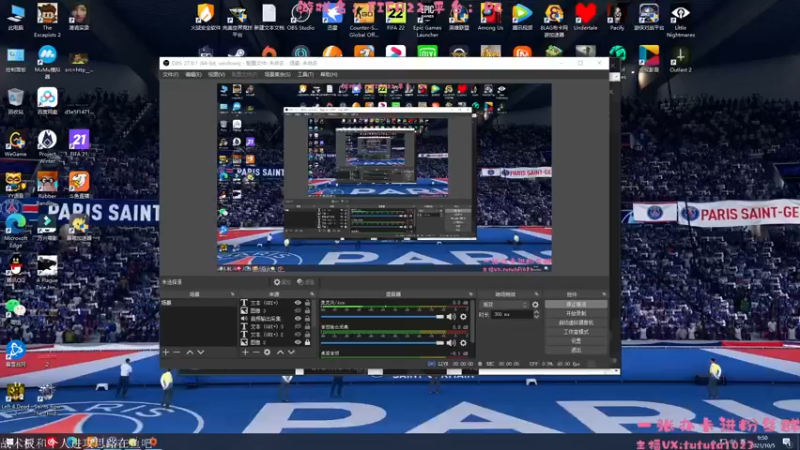Add a new source with the plus icon
The width and height of the screenshot is (800, 450).
pyautogui.click(x=245, y=352)
